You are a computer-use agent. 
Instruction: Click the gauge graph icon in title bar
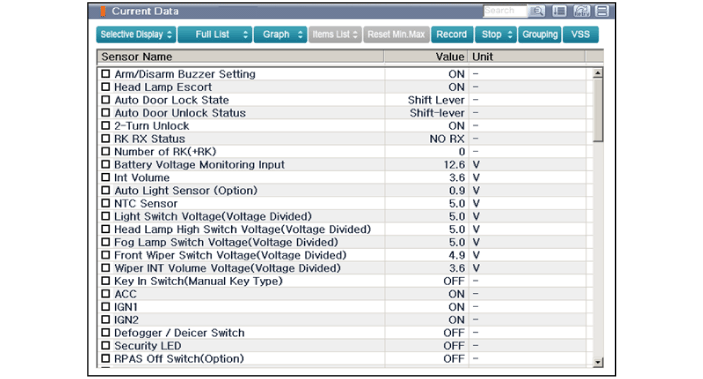pyautogui.click(x=581, y=11)
